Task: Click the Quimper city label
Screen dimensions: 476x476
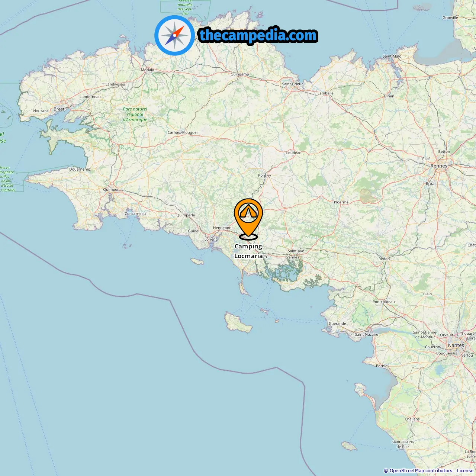Action: click(x=111, y=190)
